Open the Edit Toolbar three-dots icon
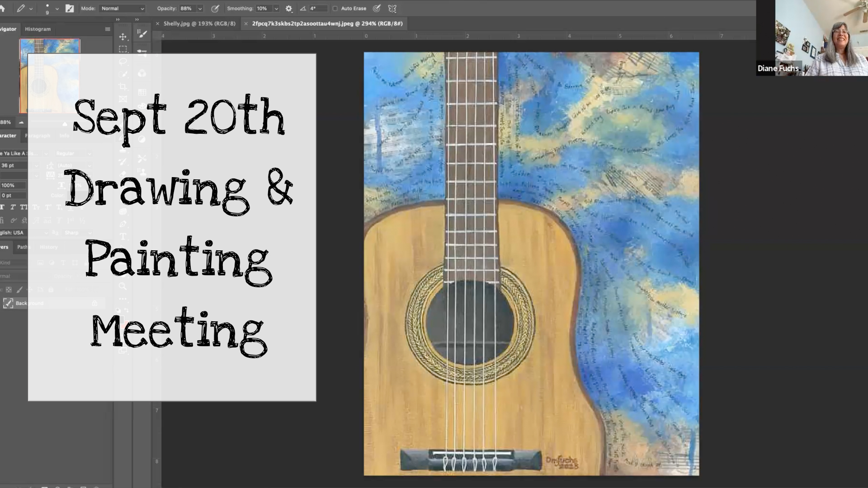 click(123, 299)
